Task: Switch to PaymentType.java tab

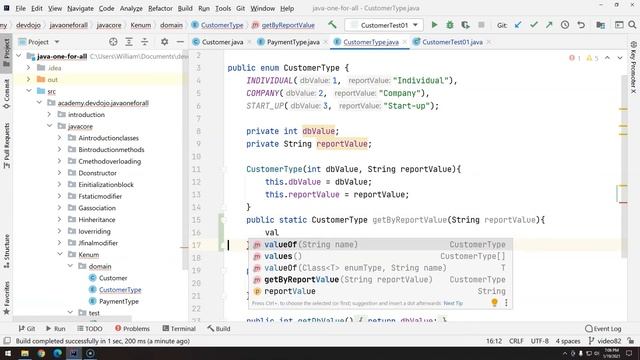Action: point(293,42)
